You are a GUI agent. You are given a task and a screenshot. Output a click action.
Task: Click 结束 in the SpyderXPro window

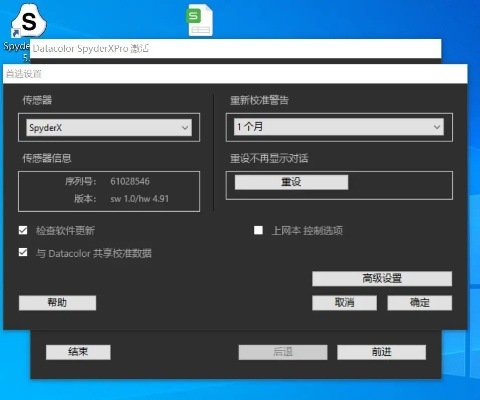(78, 352)
